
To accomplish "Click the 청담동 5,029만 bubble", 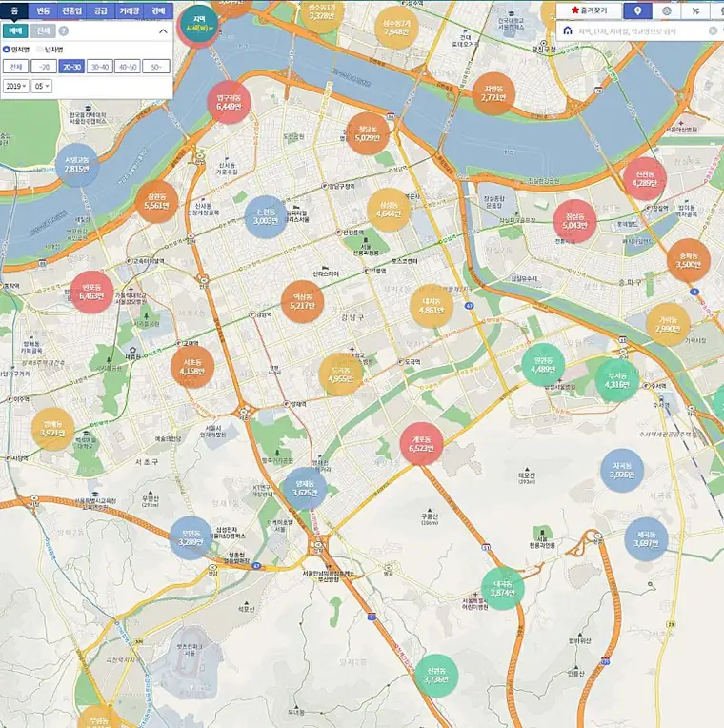I will [368, 133].
